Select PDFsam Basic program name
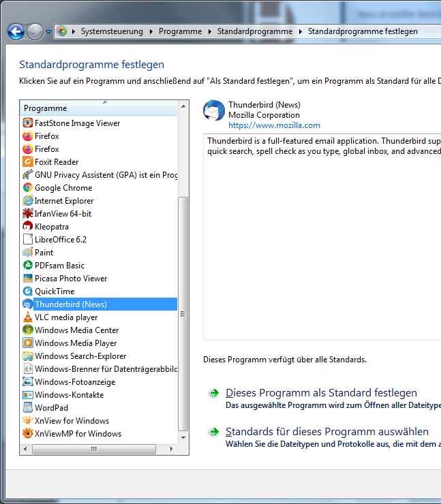 coord(59,266)
